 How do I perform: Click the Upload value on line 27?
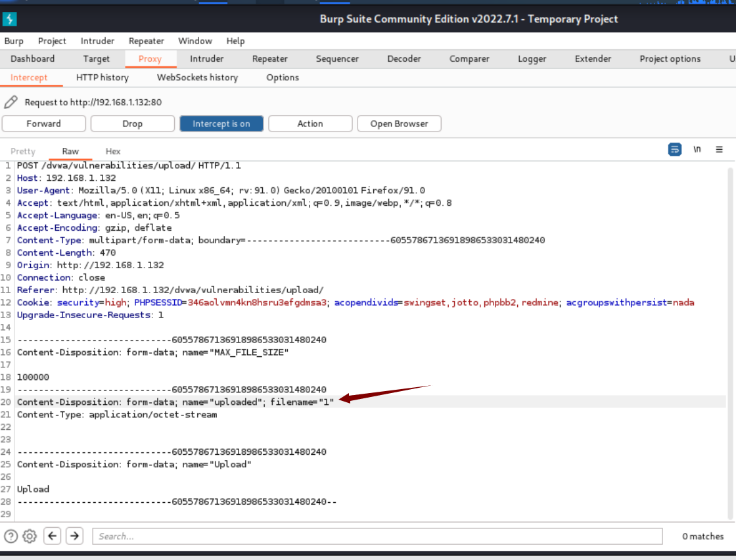pos(33,489)
